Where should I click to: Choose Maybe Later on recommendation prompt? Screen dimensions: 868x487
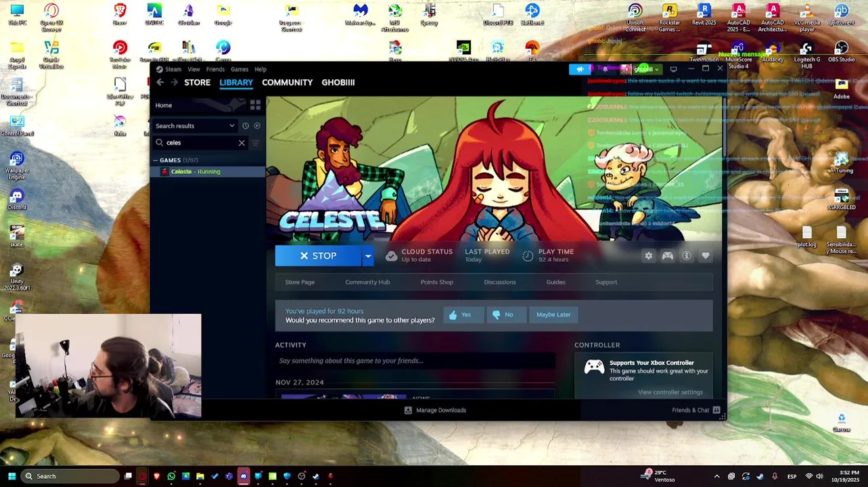pos(553,315)
